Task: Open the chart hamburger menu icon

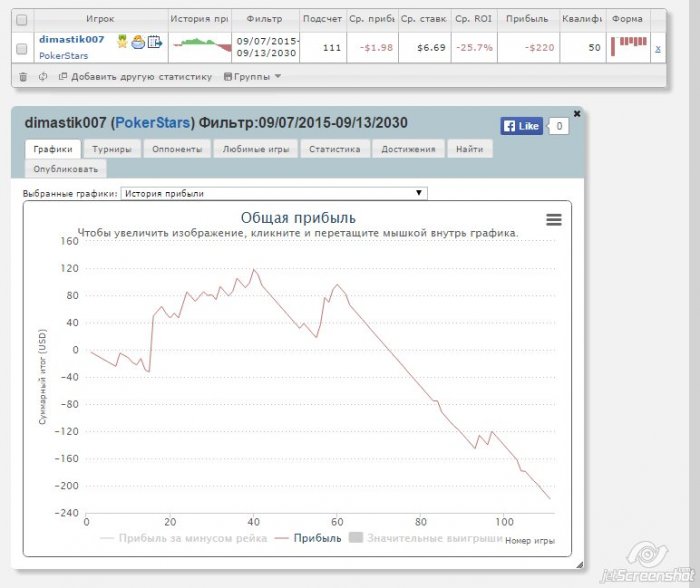Action: point(554,219)
